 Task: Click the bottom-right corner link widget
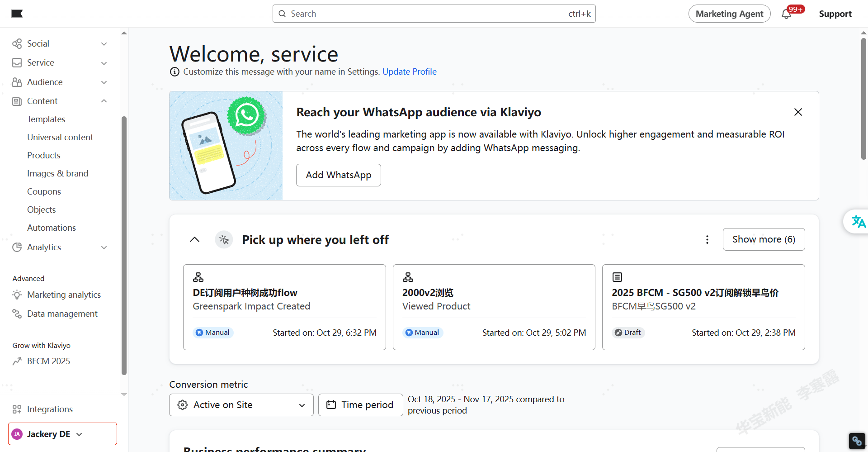pos(857,441)
